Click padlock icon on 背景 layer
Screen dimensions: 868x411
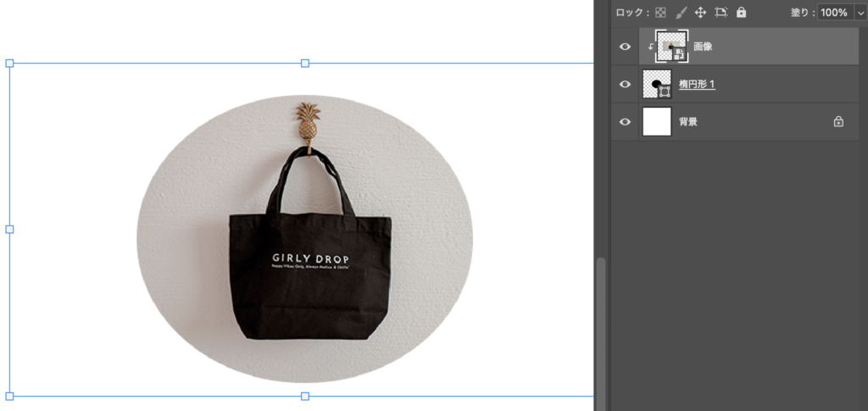[838, 122]
